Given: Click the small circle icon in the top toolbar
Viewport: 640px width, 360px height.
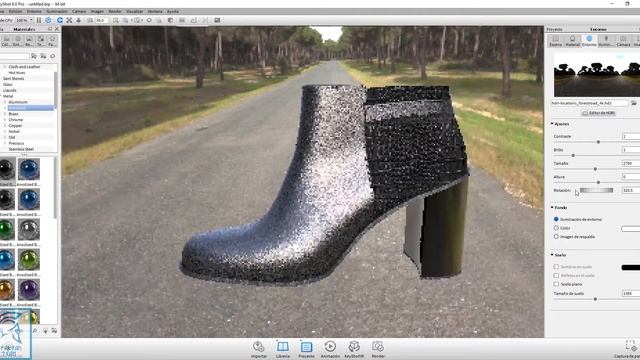Looking at the screenshot, I should tap(149, 20).
